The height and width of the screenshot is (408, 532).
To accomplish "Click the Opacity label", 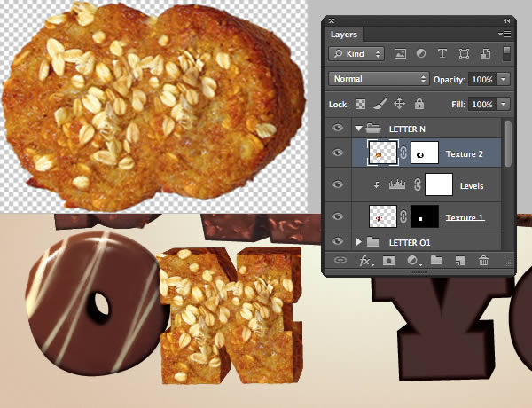I will [x=450, y=80].
